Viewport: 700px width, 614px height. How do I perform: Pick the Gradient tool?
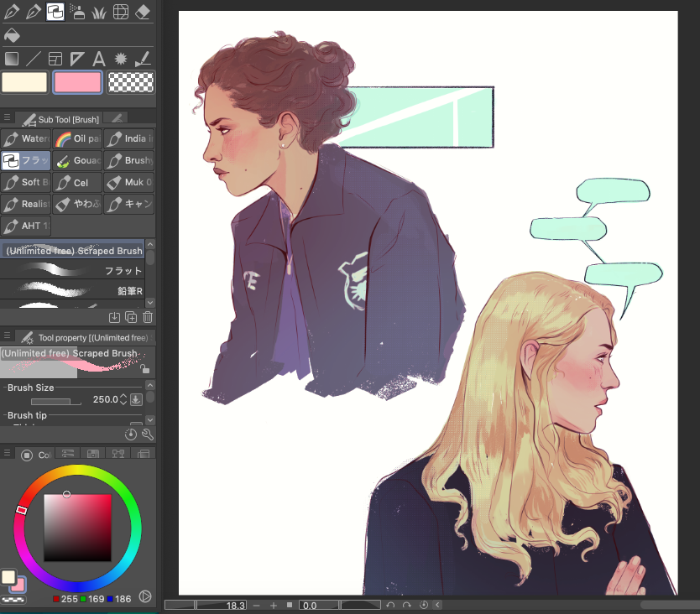tap(12, 59)
